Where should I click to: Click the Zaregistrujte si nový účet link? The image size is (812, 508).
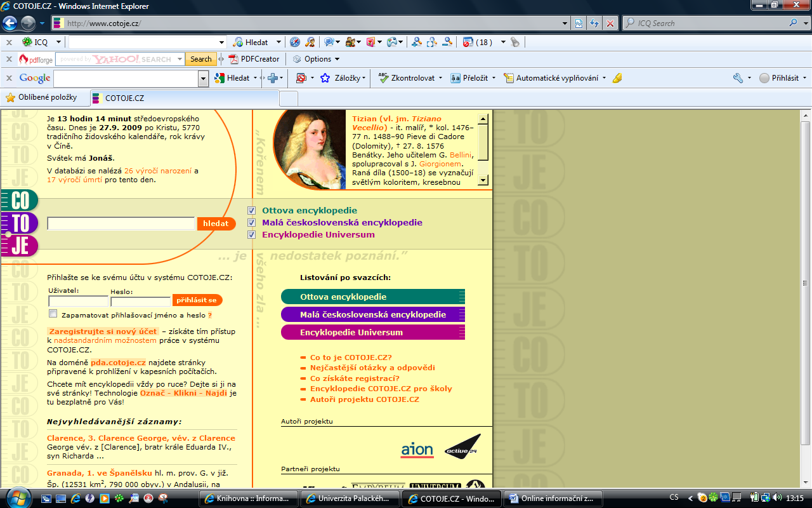click(103, 331)
